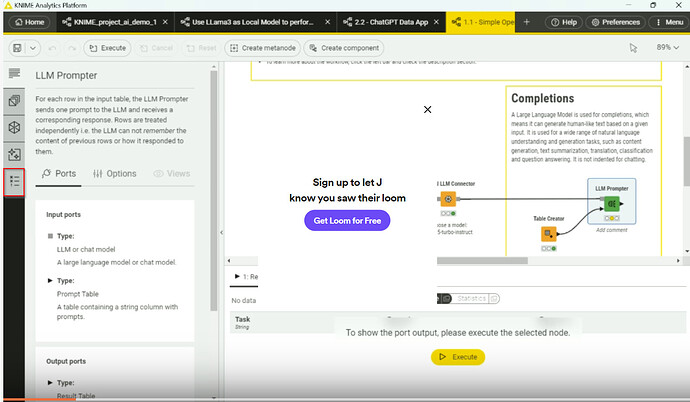Click the Task column header
Viewport: 690px width, 402px height.
click(x=242, y=322)
